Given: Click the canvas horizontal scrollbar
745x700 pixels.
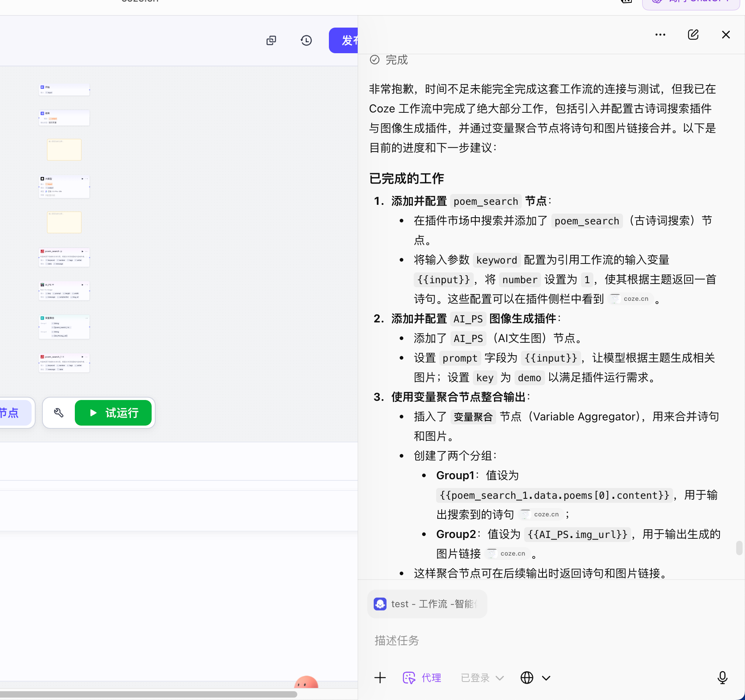Looking at the screenshot, I should pyautogui.click(x=148, y=694).
